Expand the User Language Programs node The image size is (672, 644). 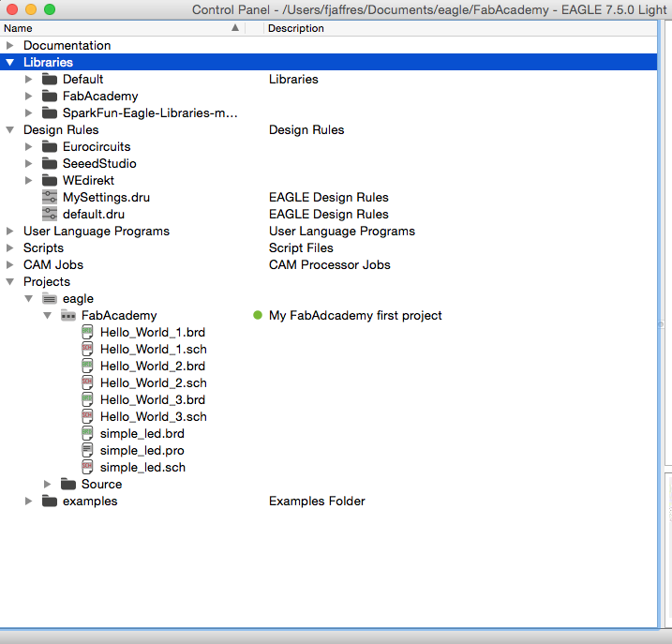pyautogui.click(x=10, y=232)
